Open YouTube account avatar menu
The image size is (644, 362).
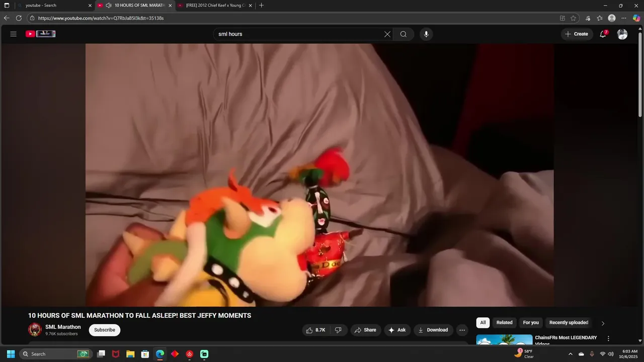click(622, 34)
